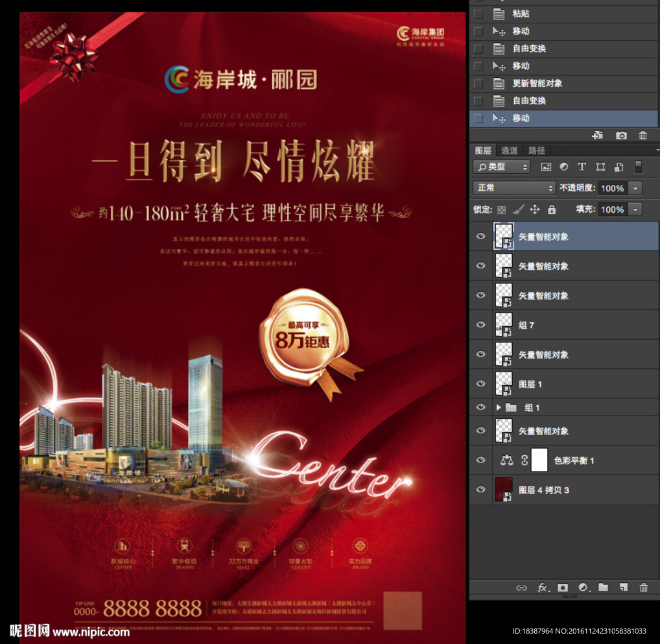The width and height of the screenshot is (660, 644).
Task: Tick the history checkbox beside 粘贴
Action: pos(478,14)
